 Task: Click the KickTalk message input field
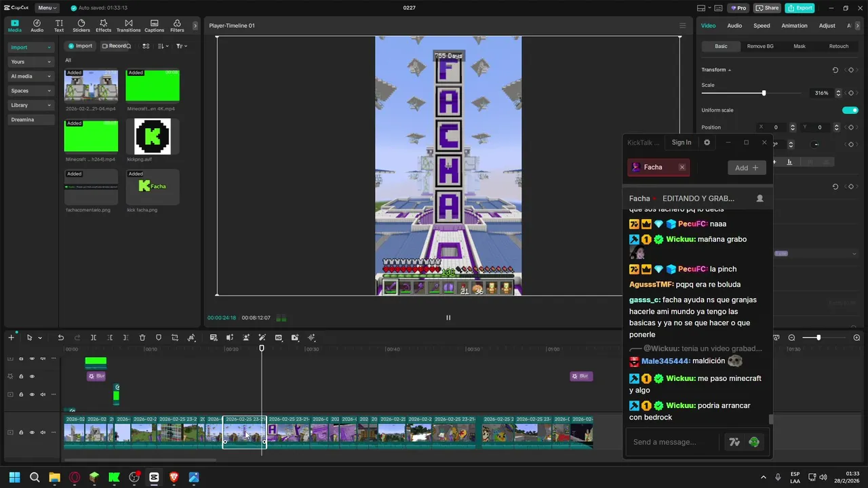point(673,442)
